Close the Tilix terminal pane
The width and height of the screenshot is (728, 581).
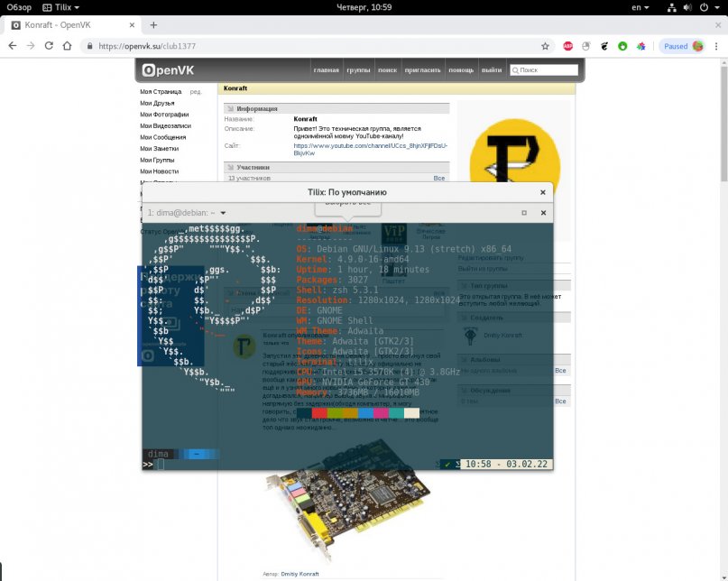coord(543,213)
